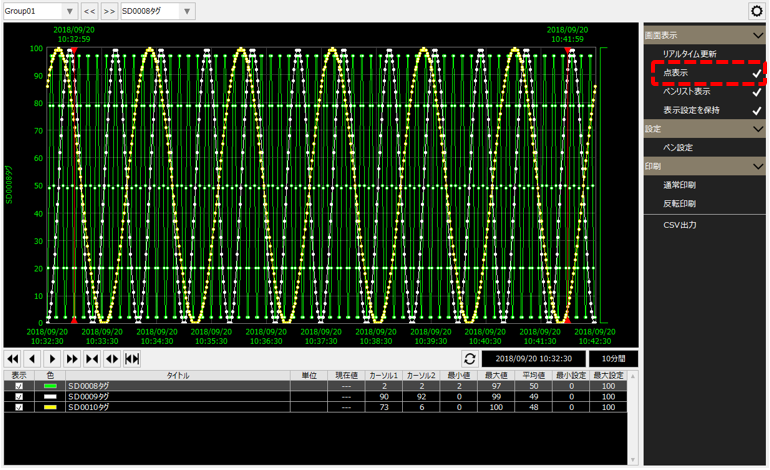
Task: Toggle the display checkbox for SD0008タグ
Action: coord(19,385)
